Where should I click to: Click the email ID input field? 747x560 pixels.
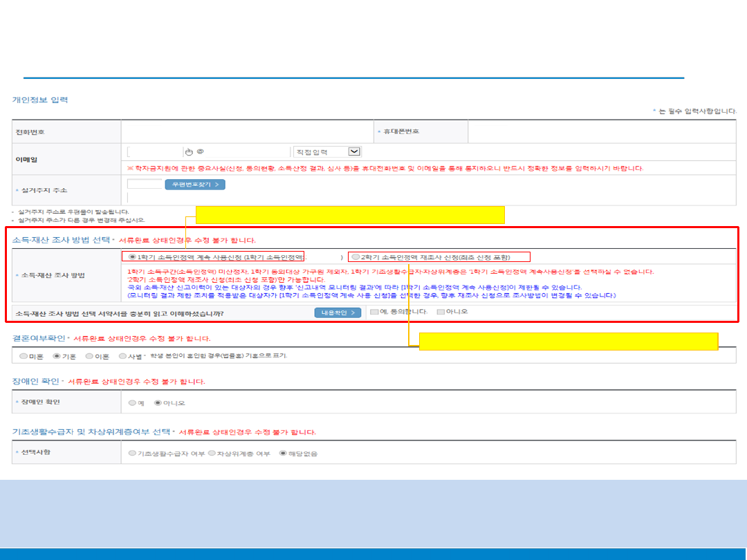156,152
